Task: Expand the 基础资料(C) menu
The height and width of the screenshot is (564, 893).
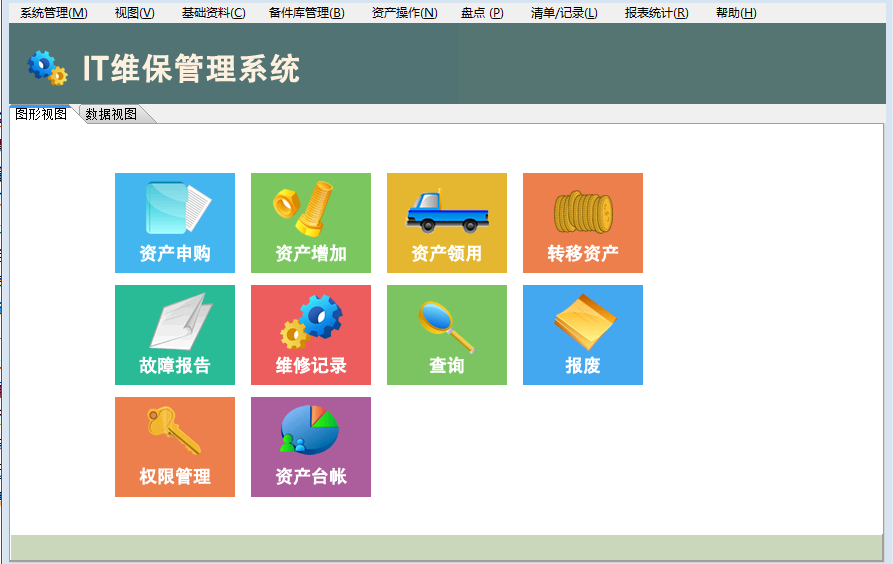Action: [x=213, y=13]
